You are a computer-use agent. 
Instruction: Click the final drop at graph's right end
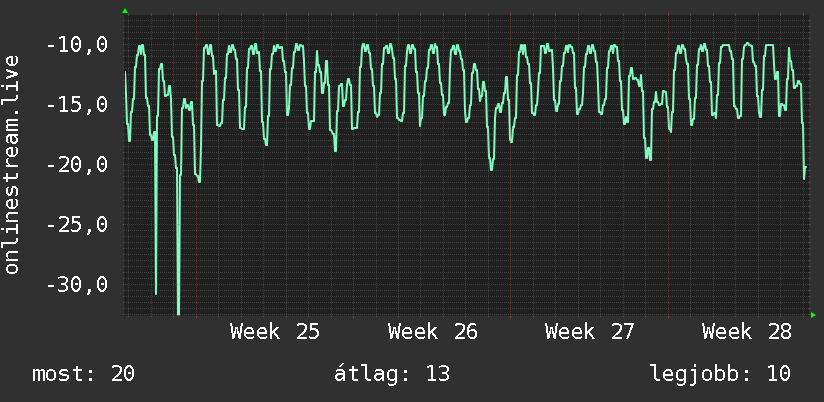tap(805, 178)
